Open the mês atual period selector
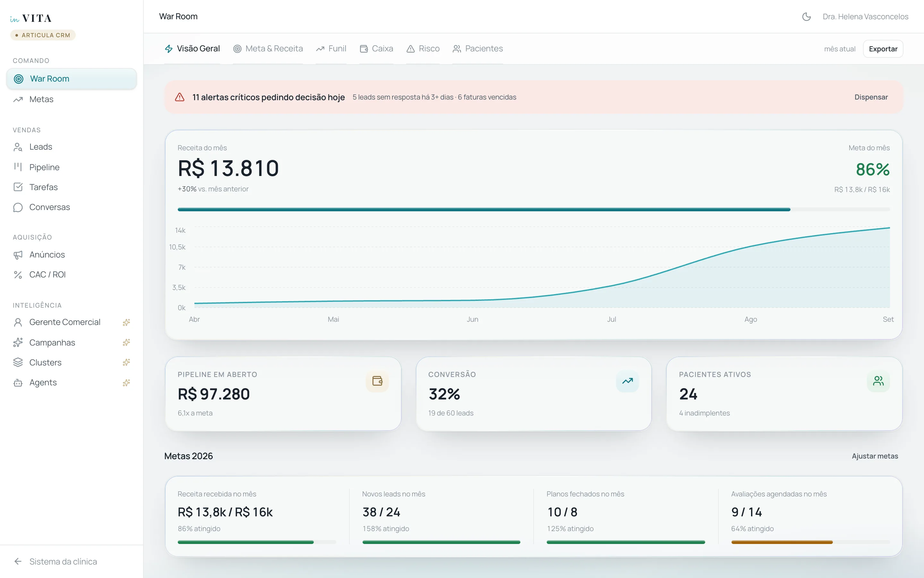 pos(840,49)
